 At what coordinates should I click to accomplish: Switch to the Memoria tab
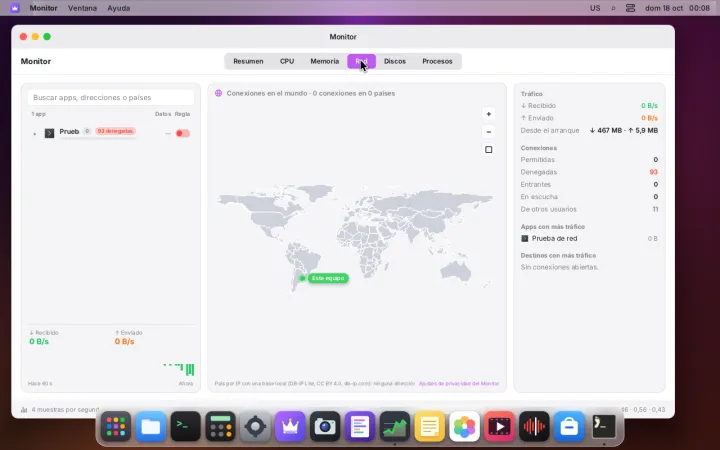(325, 61)
